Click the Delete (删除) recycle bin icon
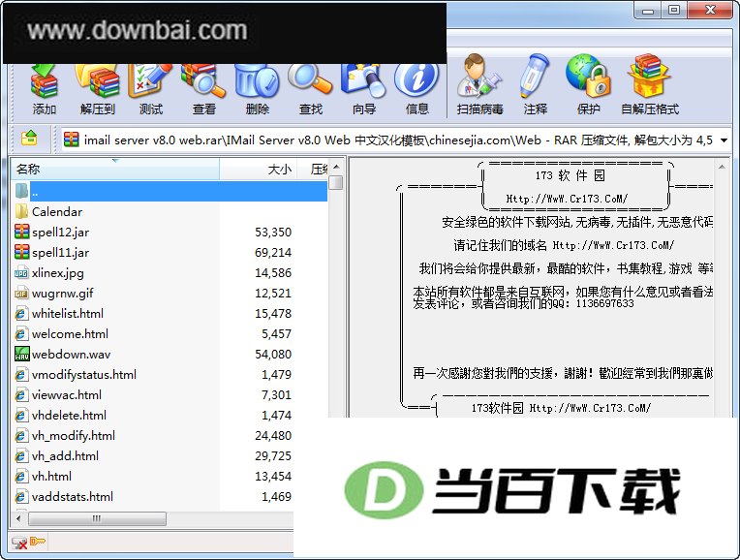This screenshot has height=560, width=740. [258, 81]
